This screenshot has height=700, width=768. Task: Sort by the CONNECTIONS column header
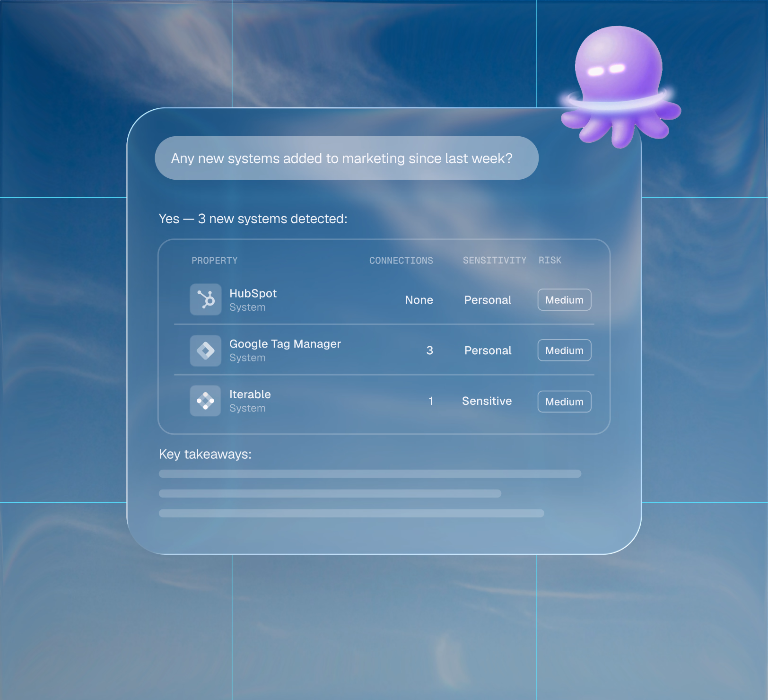click(401, 261)
